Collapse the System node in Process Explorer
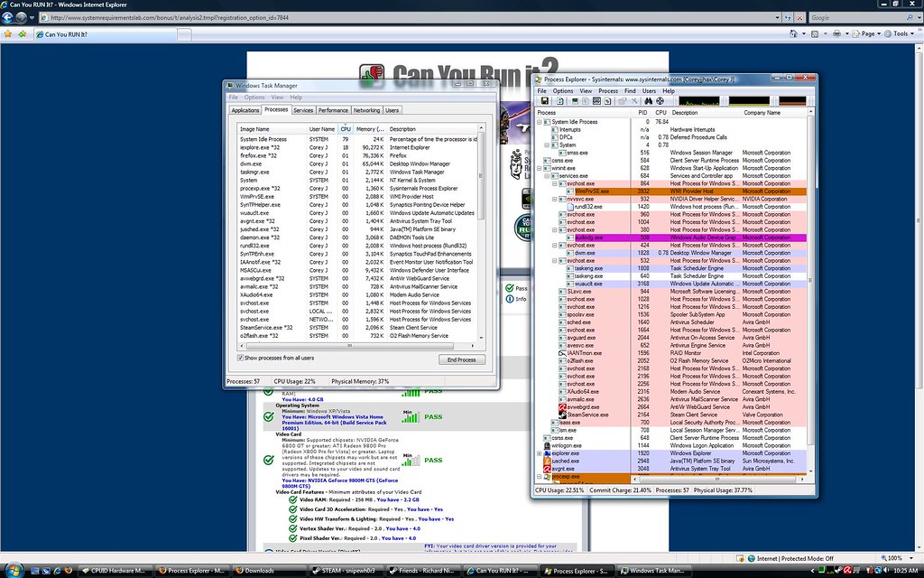The width and height of the screenshot is (924, 578). [x=547, y=145]
